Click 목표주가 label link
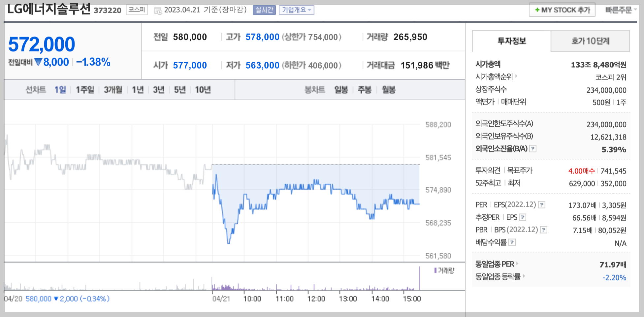This screenshot has height=317, width=644. coord(520,171)
